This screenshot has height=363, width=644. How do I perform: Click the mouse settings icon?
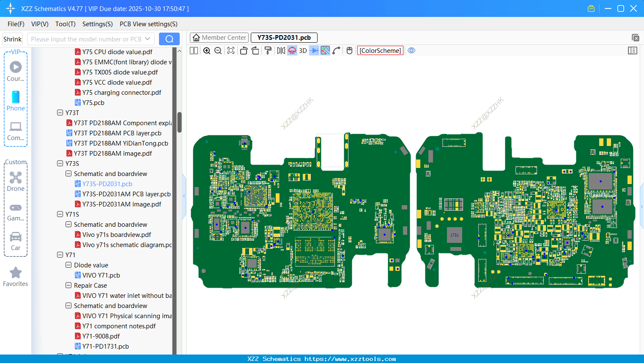click(x=349, y=51)
